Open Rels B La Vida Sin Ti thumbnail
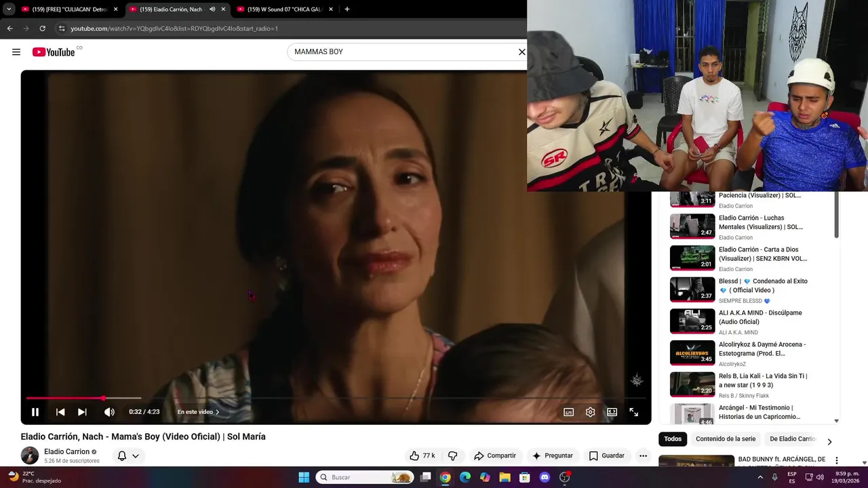 click(692, 384)
